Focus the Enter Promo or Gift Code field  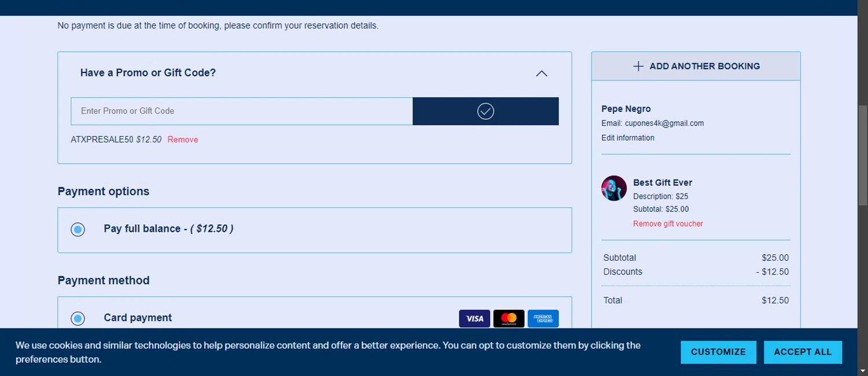tap(241, 111)
